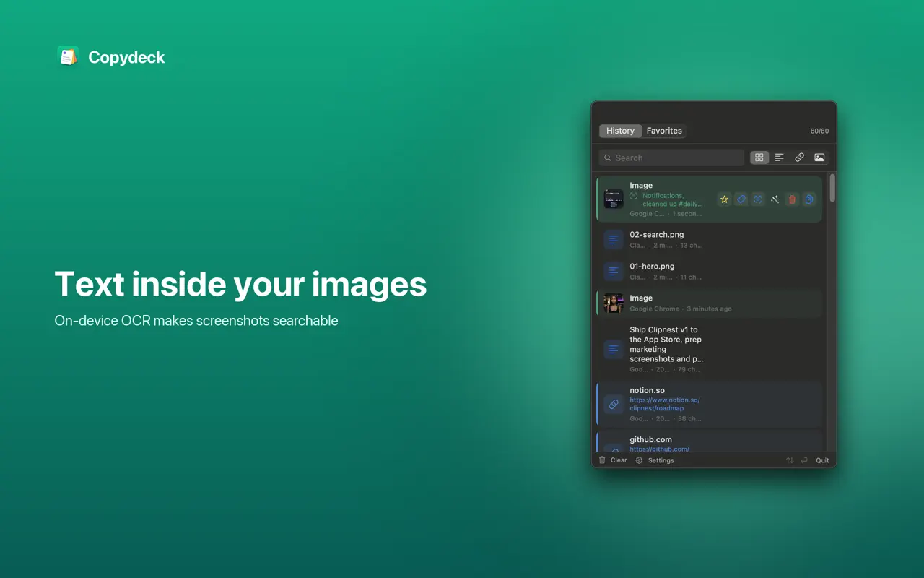Star the selected Image clip as favorite

(724, 199)
